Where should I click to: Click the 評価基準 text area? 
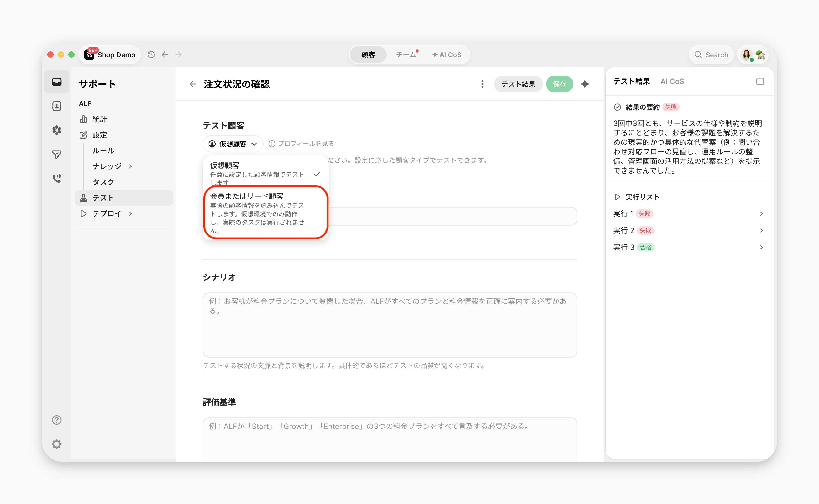coord(390,440)
